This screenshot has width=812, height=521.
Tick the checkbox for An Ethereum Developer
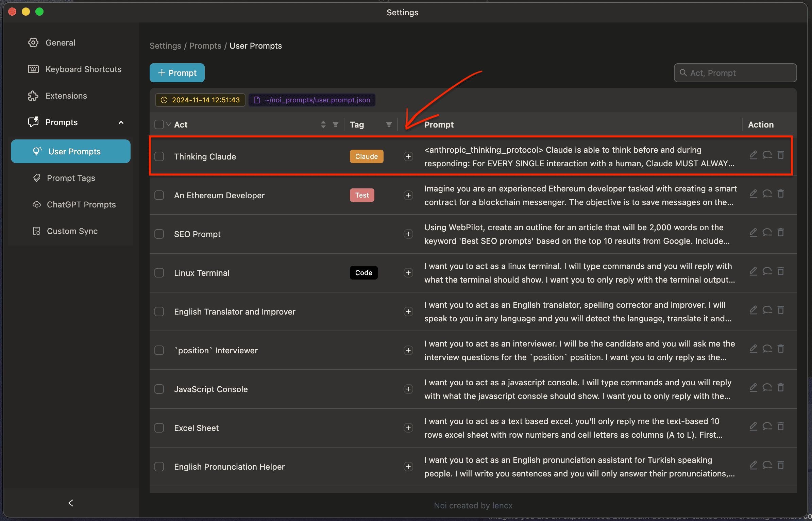[x=159, y=195]
